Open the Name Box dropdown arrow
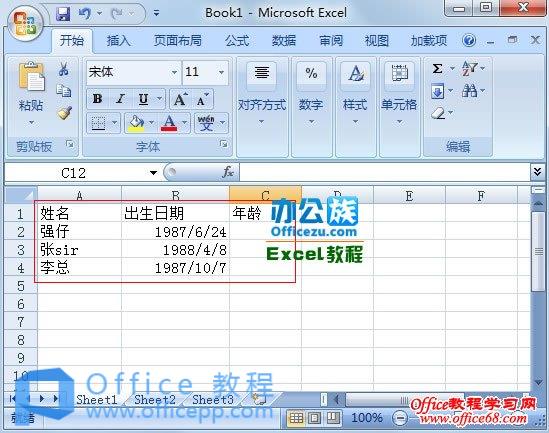 [x=153, y=173]
